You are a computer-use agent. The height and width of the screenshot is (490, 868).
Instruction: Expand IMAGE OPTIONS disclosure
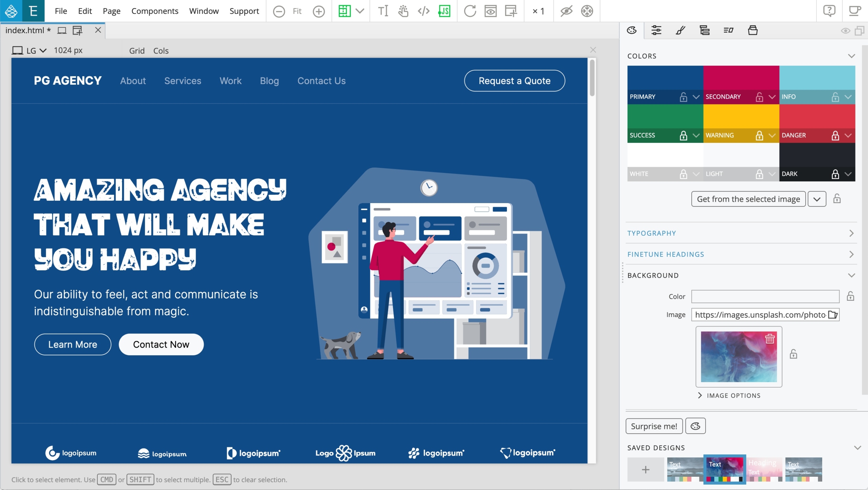(729, 395)
